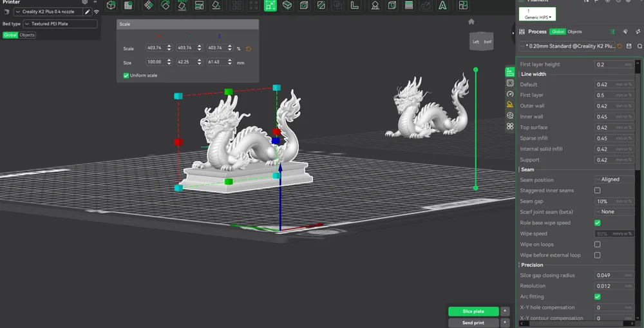The height and width of the screenshot is (328, 644).
Task: Switch to Objects tab in Printer panel
Action: click(x=27, y=35)
